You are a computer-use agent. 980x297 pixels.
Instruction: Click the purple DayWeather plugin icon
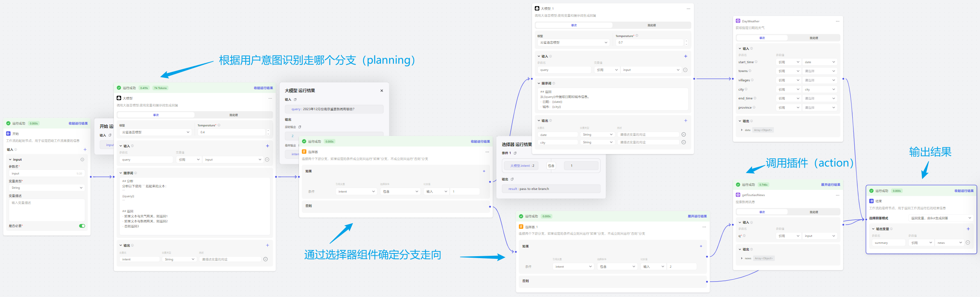738,21
